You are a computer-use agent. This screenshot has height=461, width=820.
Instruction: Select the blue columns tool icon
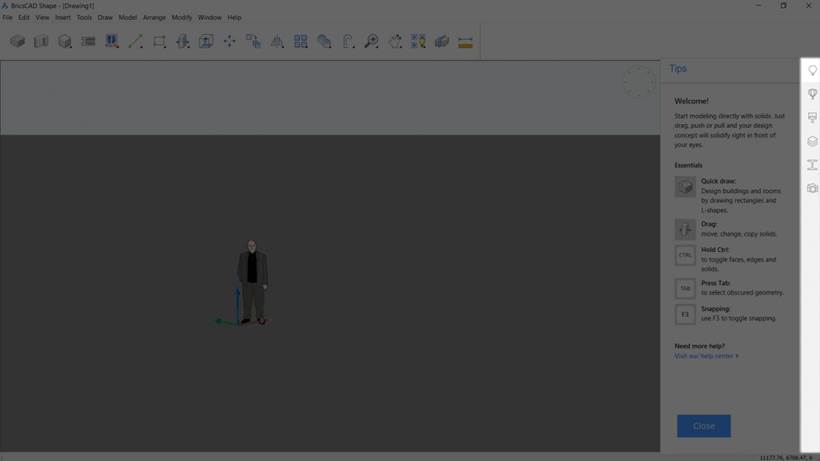(111, 41)
